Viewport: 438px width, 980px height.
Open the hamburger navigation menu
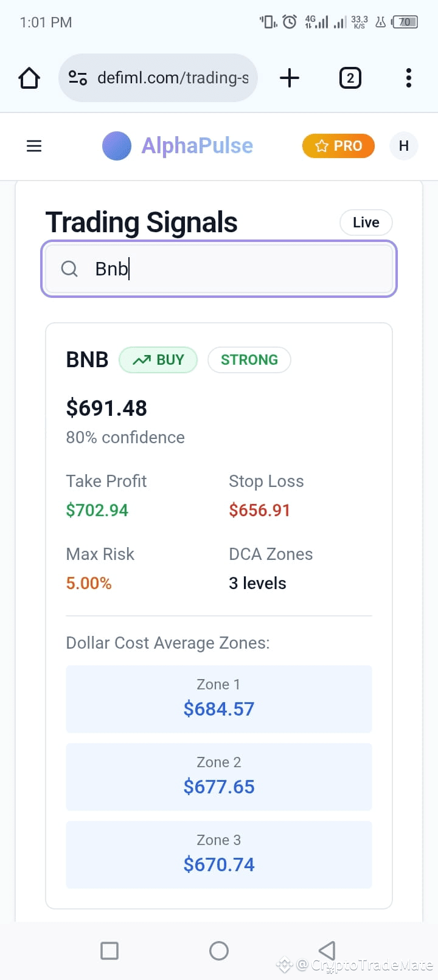(34, 146)
